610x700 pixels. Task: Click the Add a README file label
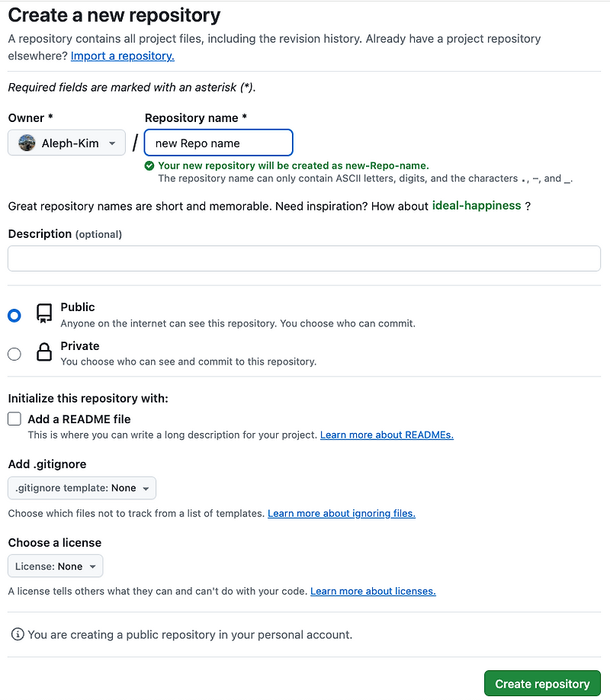[79, 419]
